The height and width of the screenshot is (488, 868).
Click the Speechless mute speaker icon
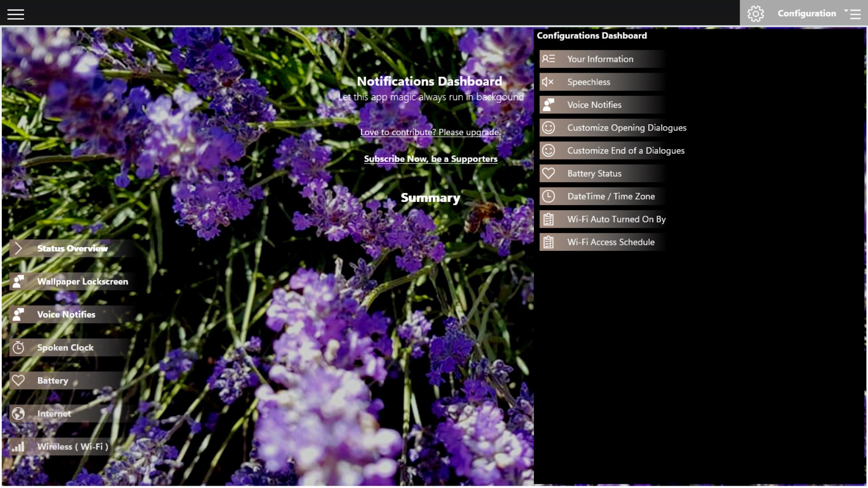(x=548, y=82)
